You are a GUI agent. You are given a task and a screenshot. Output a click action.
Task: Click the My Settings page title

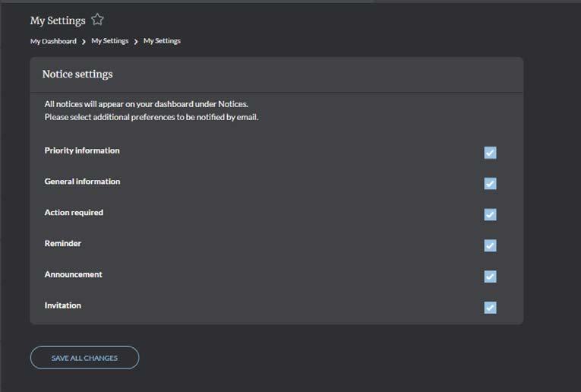[58, 21]
